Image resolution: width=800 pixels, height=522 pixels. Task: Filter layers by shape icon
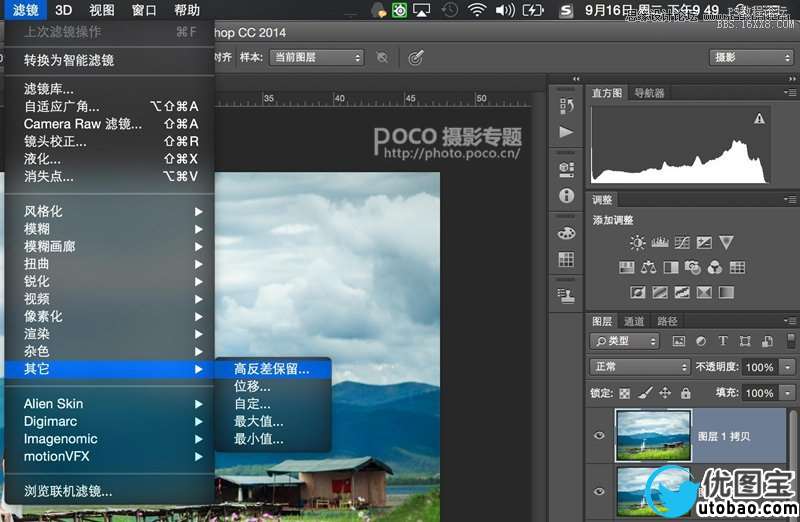pyautogui.click(x=745, y=341)
